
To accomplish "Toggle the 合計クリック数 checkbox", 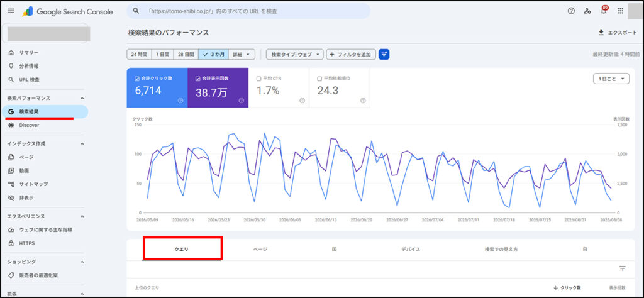I will 136,79.
